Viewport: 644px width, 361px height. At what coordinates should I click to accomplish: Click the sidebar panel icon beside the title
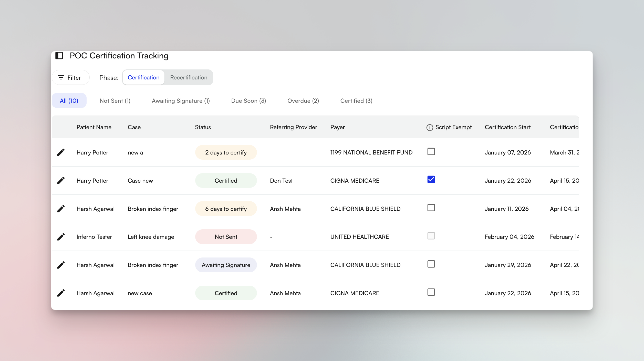[59, 56]
